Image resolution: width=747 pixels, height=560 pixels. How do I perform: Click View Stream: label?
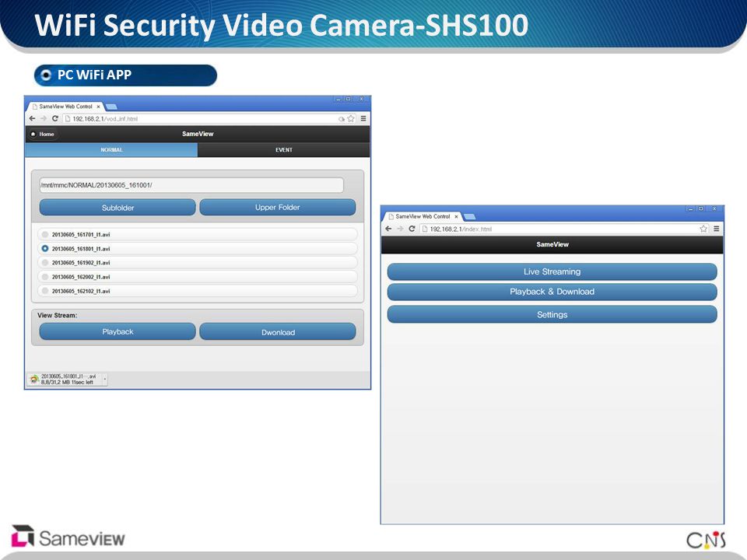57,315
